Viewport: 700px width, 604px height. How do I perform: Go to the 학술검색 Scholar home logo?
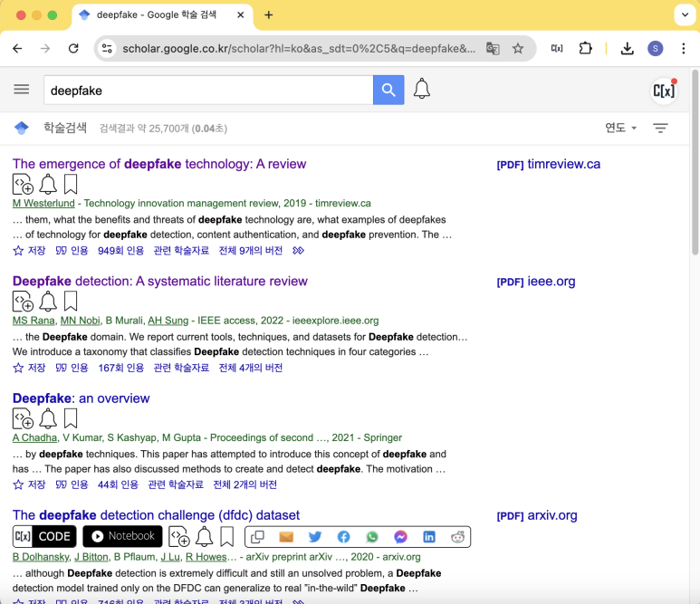click(x=22, y=128)
